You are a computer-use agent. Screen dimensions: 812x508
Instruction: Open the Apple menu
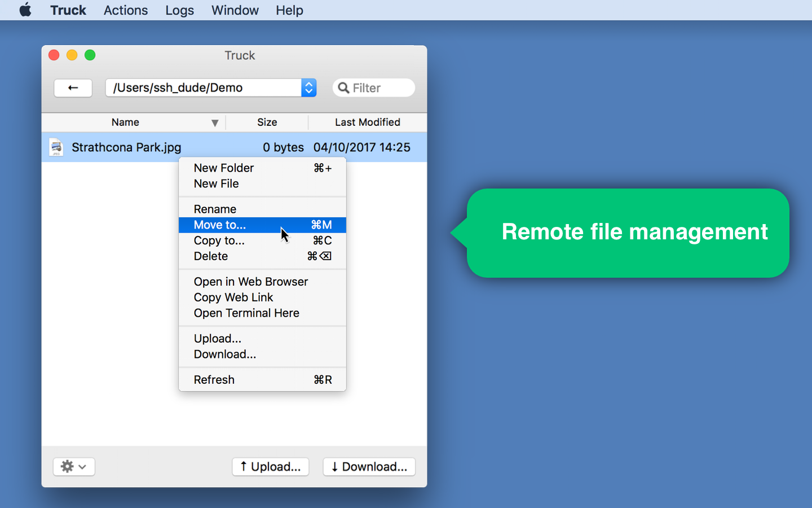pos(25,10)
